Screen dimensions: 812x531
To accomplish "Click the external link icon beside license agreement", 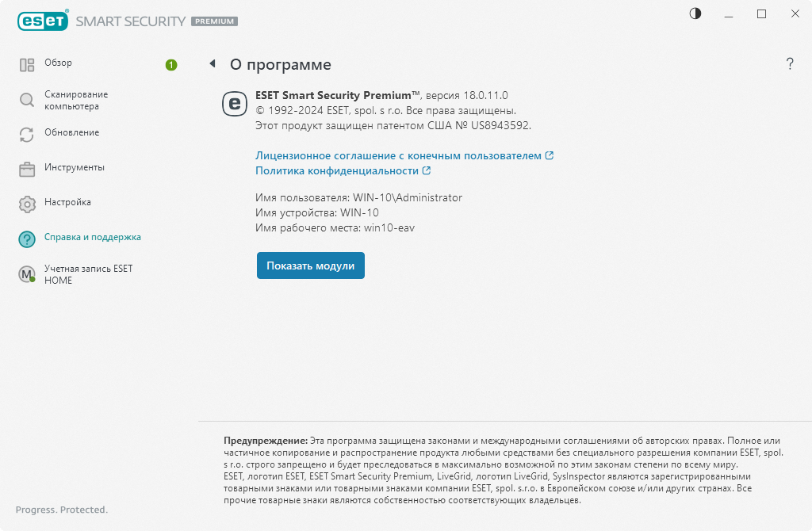I will click(x=547, y=155).
